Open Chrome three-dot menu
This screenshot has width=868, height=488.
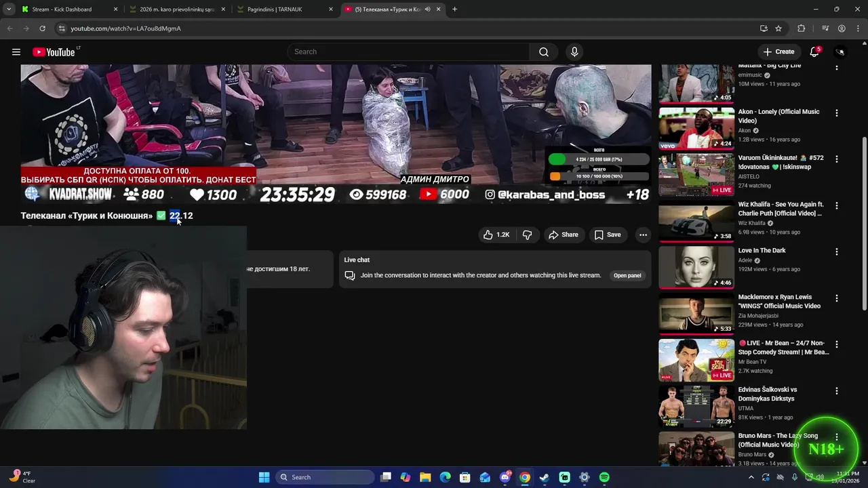858,28
